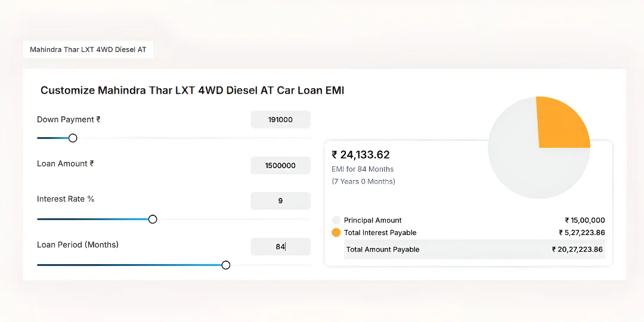Click the Customize Car Loan EMI heading
This screenshot has width=644, height=322.
pos(192,91)
